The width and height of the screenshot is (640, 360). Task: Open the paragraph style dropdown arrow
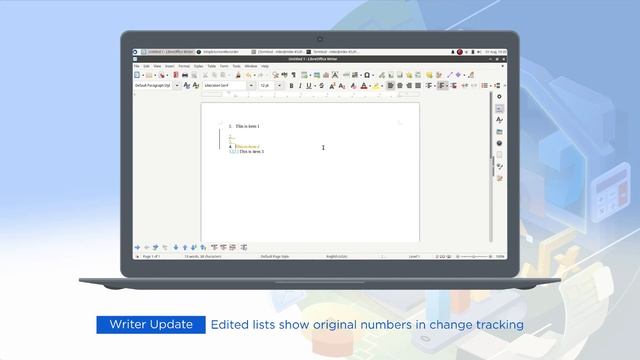tap(177, 86)
